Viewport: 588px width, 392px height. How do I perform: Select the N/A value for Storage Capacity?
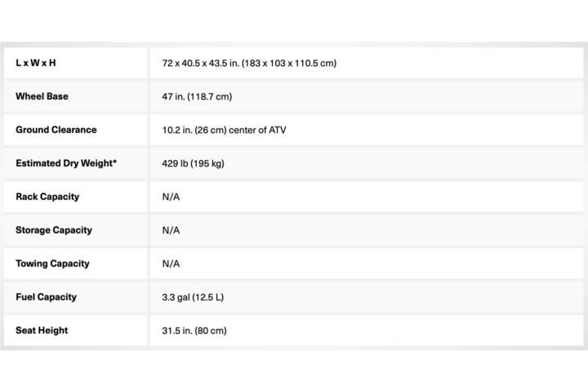click(171, 230)
